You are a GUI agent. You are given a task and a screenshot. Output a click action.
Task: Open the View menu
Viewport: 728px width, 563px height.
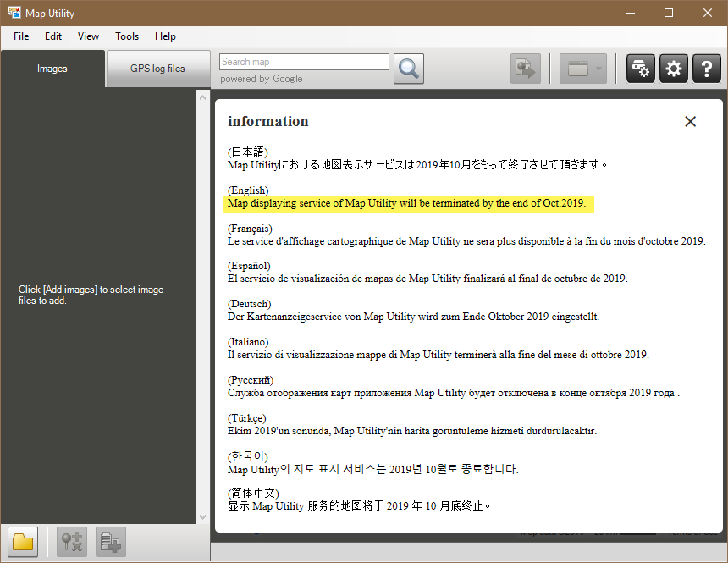point(88,36)
